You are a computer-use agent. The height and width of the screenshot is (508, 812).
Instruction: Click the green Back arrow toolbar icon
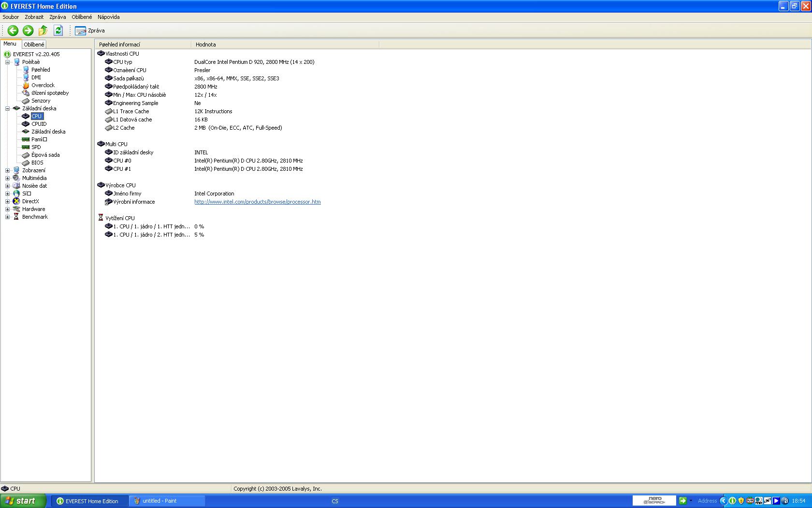tap(13, 30)
